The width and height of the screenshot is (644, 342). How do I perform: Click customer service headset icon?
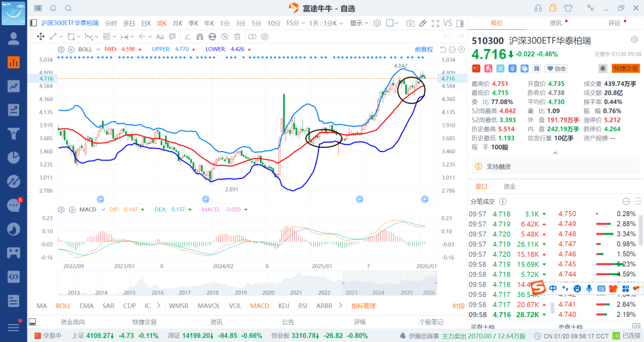pos(538,8)
